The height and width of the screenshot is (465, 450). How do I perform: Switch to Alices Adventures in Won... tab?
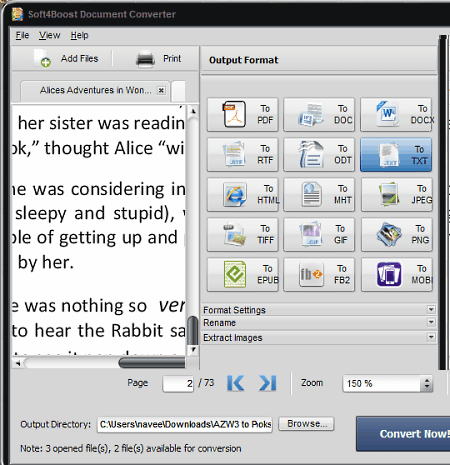pos(95,90)
